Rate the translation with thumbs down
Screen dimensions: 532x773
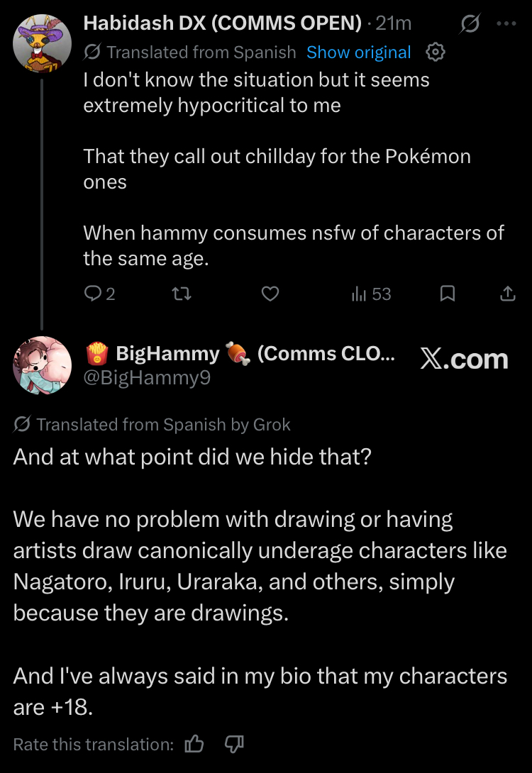click(x=234, y=744)
